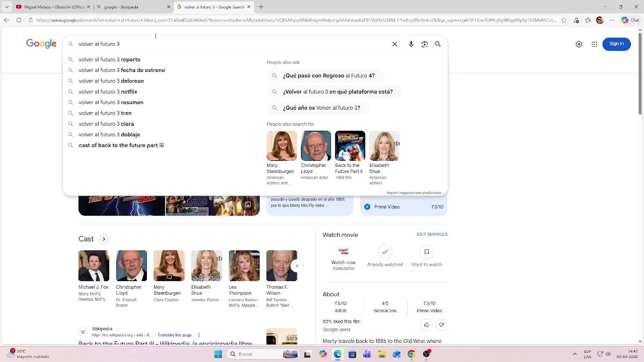Viewport: 644px width, 362px height.
Task: Click EDIT SERVICES link
Action: [432, 234]
